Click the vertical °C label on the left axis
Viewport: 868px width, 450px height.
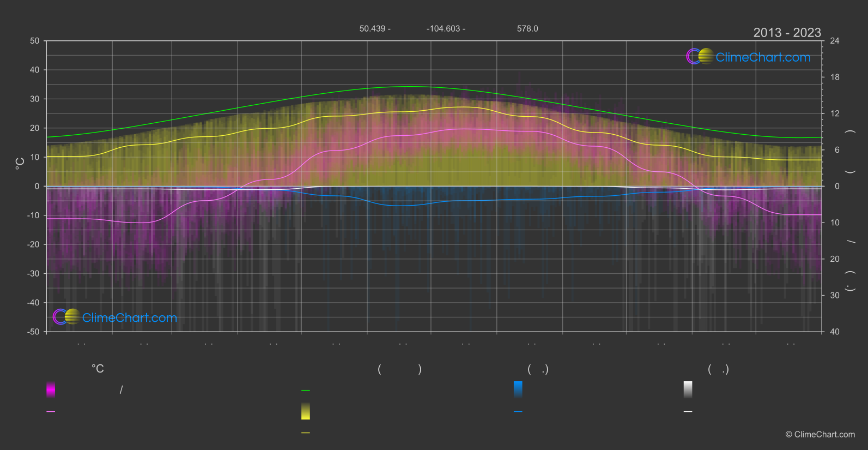click(x=20, y=163)
